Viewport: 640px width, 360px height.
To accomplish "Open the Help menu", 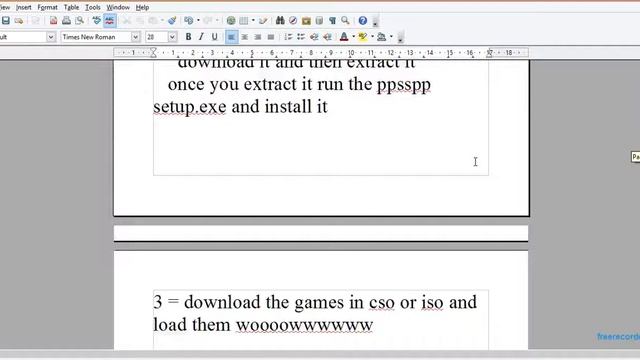I will (x=142, y=7).
